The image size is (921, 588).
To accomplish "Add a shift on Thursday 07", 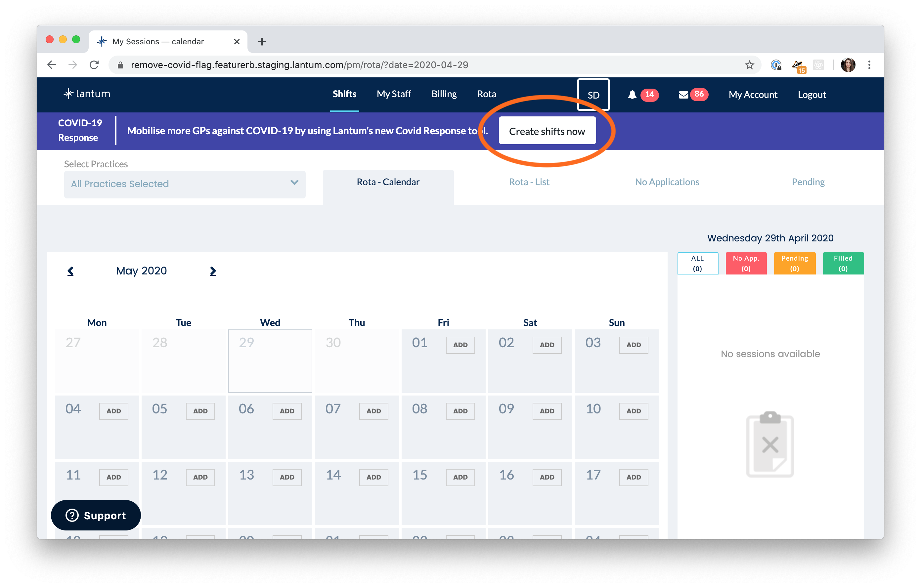I will (x=374, y=411).
